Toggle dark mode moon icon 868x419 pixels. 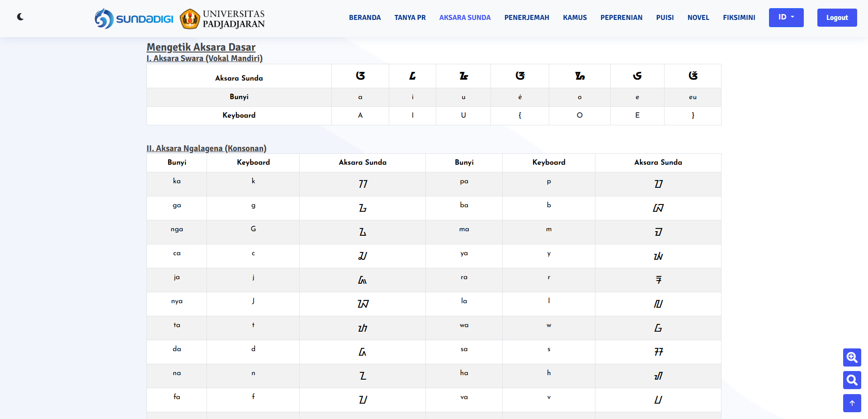[20, 17]
